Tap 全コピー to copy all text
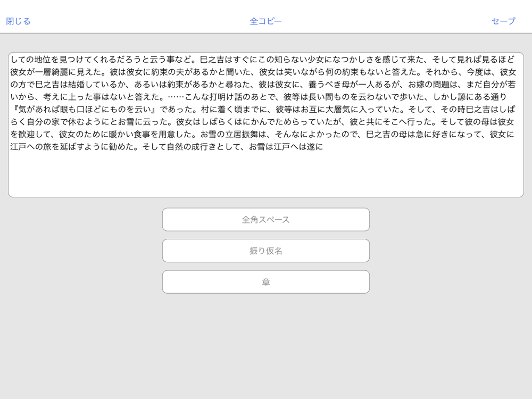 pyautogui.click(x=265, y=21)
